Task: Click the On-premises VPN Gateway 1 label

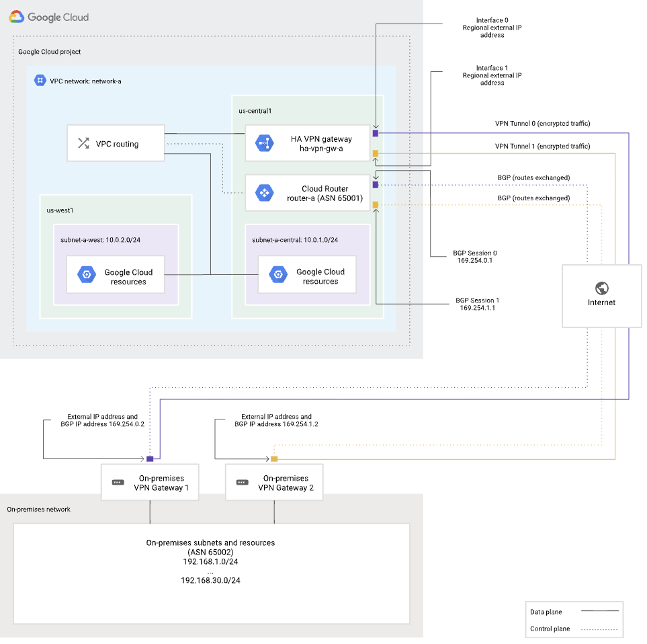Action: 161,483
